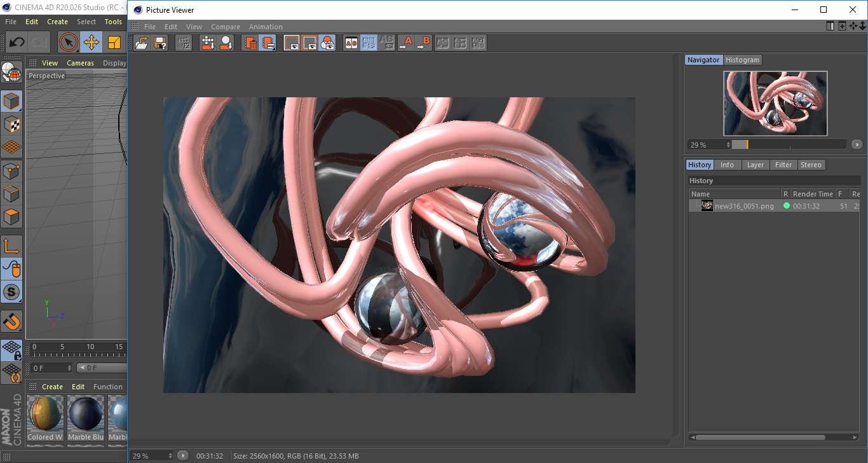Open the Animation menu
The width and height of the screenshot is (868, 463).
click(x=266, y=27)
